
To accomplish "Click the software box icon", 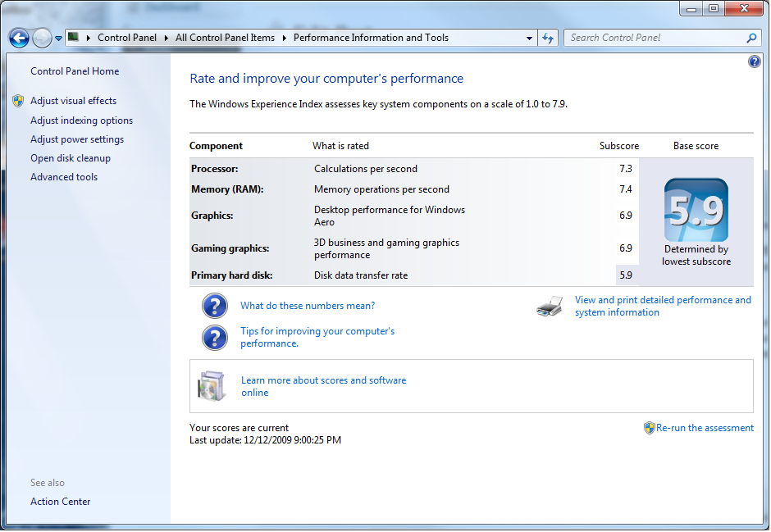I will [212, 385].
